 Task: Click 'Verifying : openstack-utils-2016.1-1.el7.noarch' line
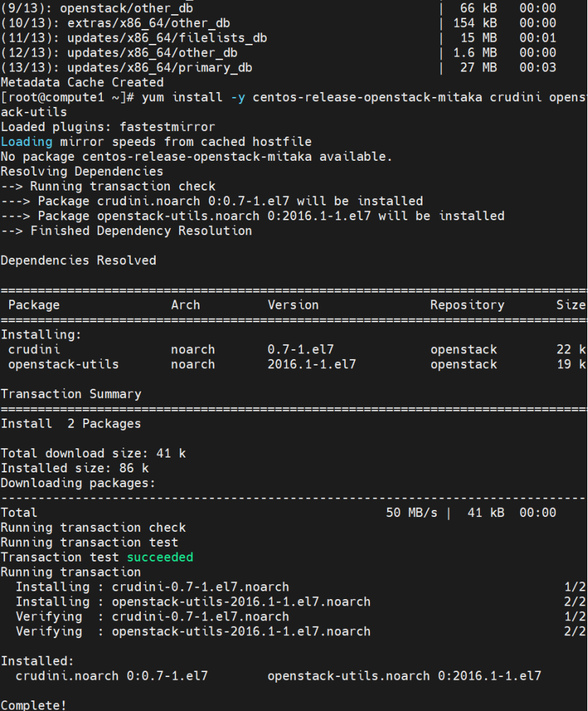coord(193,632)
